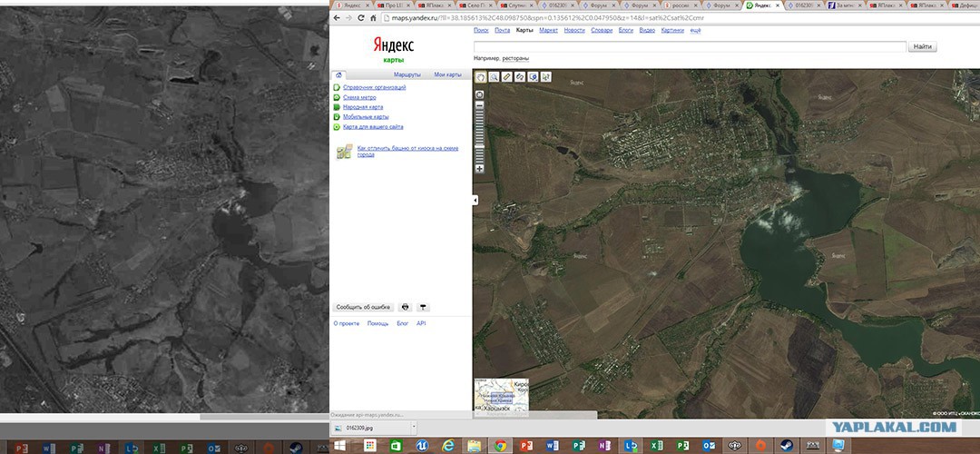Viewport: 980px width, 454px height.
Task: Click the zoom in plus button
Action: click(479, 169)
